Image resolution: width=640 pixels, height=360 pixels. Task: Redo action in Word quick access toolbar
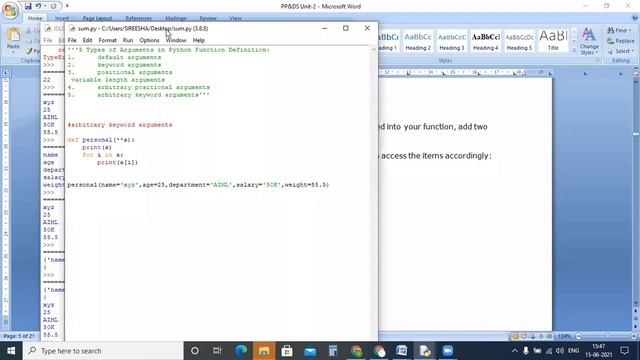point(53,6)
